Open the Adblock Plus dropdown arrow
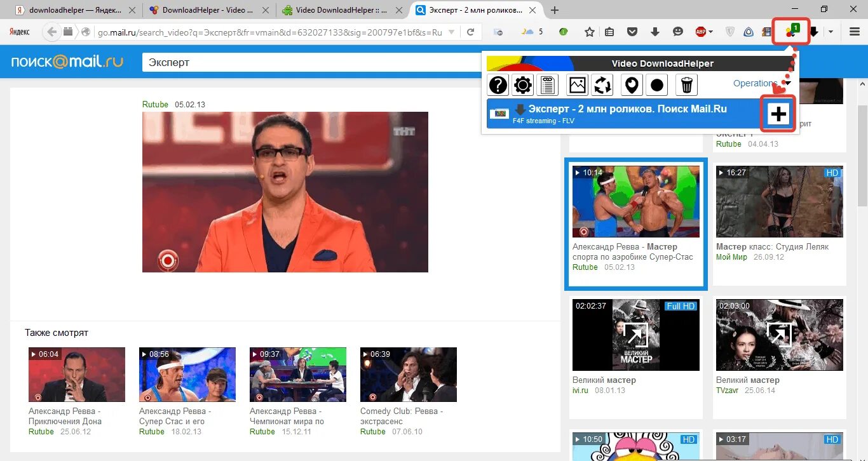This screenshot has width=868, height=461. click(710, 32)
